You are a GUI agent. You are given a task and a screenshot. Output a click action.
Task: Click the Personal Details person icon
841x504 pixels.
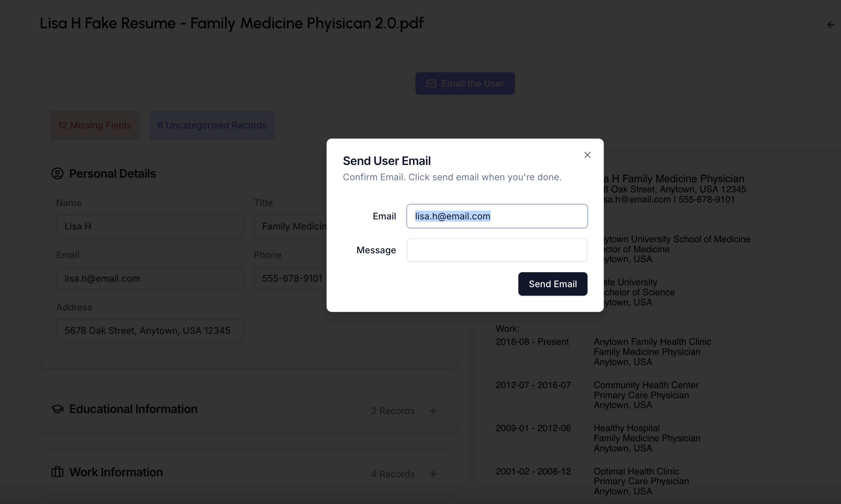(x=57, y=173)
